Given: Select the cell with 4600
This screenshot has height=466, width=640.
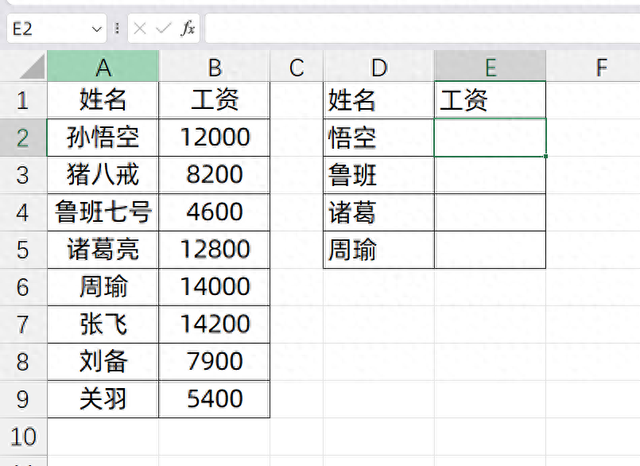Looking at the screenshot, I should point(214,213).
